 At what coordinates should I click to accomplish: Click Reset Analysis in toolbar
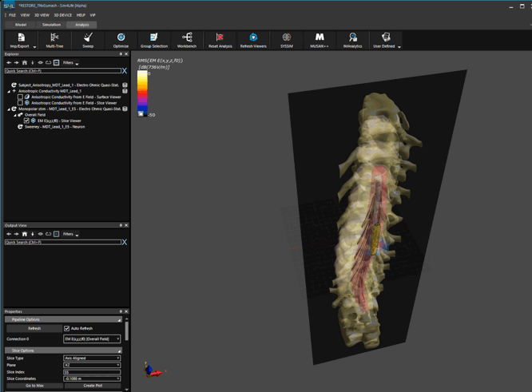click(x=220, y=40)
